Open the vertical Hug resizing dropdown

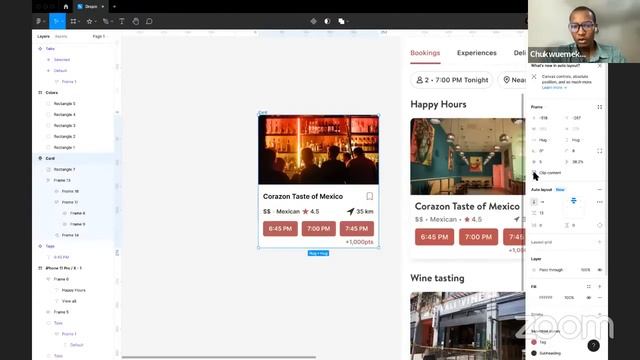[576, 140]
